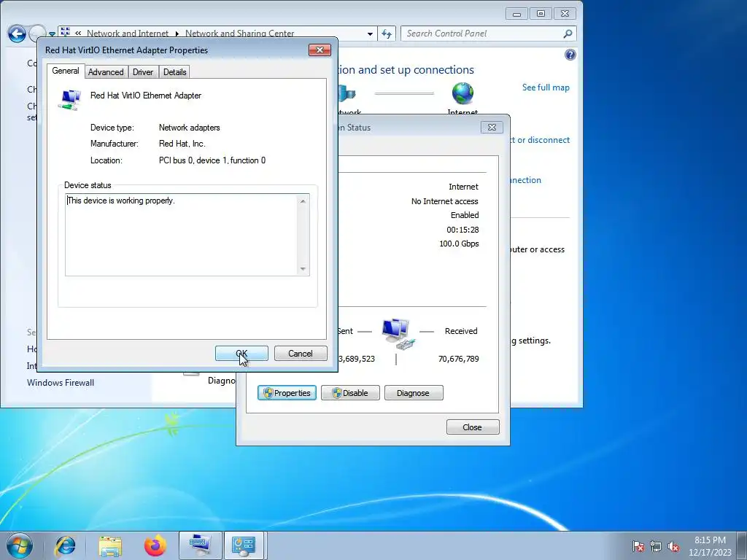Click the received bytes value 70,676,789
This screenshot has height=560, width=747.
tap(458, 359)
